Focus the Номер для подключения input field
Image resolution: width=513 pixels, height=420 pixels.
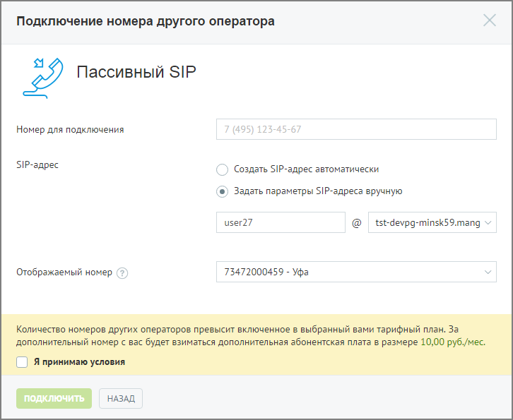point(356,129)
